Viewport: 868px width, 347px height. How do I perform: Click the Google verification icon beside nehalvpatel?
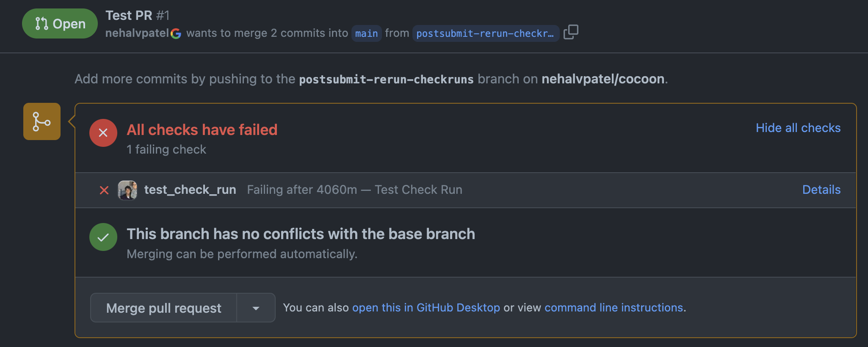pyautogui.click(x=177, y=33)
